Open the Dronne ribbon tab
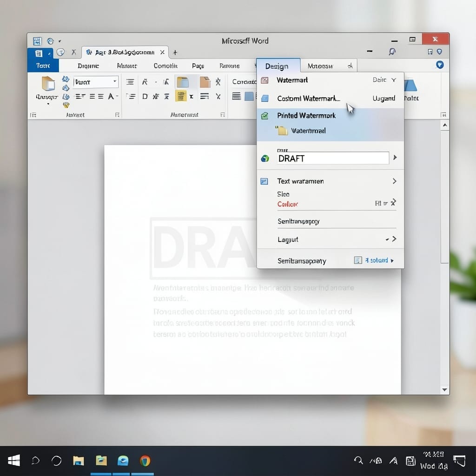 tap(88, 66)
